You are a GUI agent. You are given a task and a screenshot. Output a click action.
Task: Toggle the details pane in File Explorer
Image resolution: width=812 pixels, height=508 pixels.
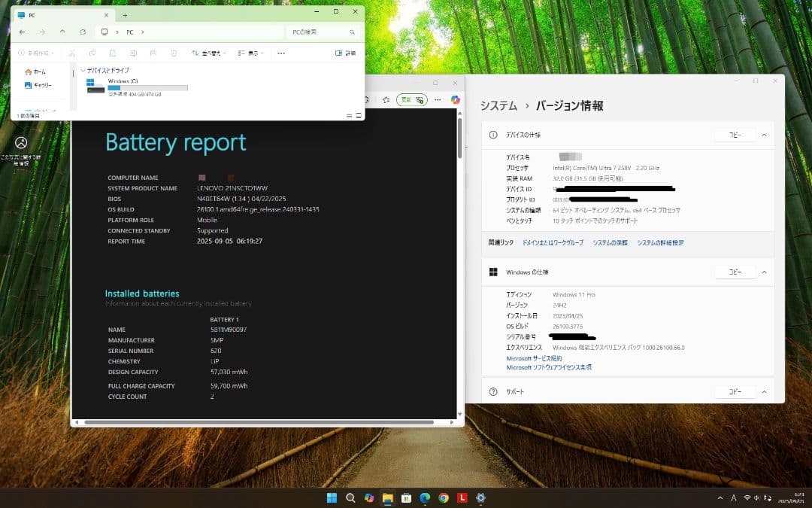tap(338, 53)
